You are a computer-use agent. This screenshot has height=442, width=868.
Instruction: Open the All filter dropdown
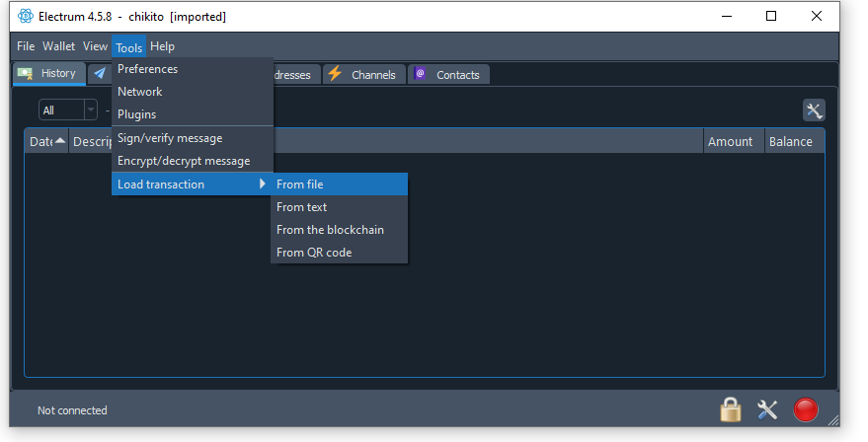click(x=67, y=110)
